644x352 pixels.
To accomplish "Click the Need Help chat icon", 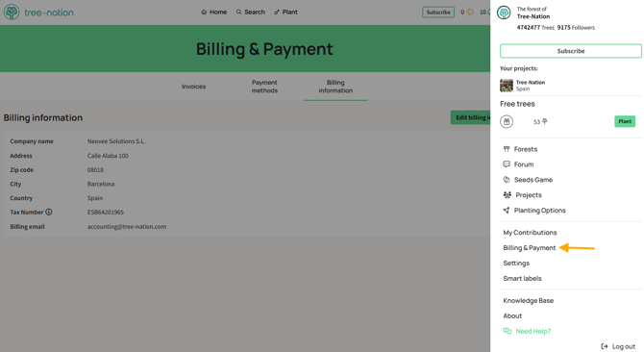I will point(508,331).
